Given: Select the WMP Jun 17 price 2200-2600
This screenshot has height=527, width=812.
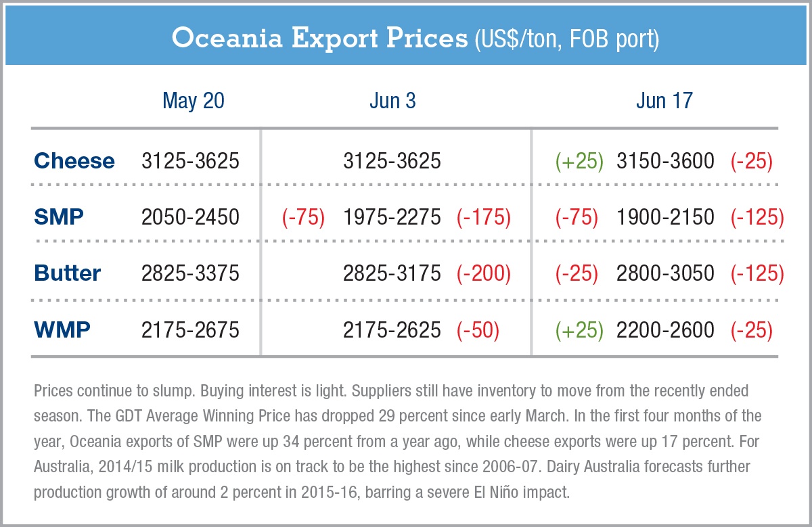Looking at the screenshot, I should point(665,329).
